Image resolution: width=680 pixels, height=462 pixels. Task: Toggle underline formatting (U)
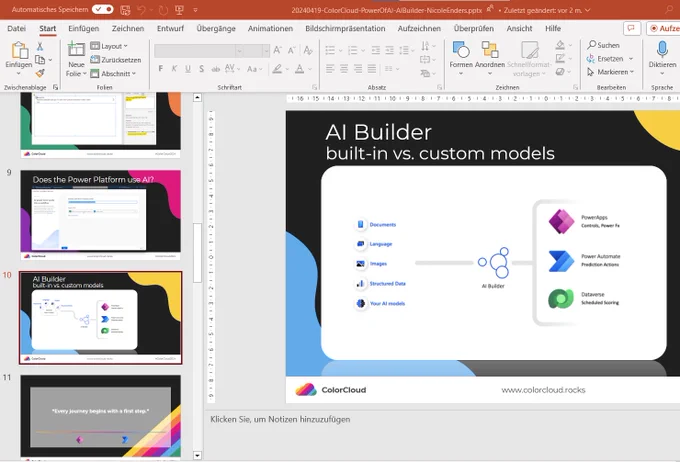click(x=188, y=69)
